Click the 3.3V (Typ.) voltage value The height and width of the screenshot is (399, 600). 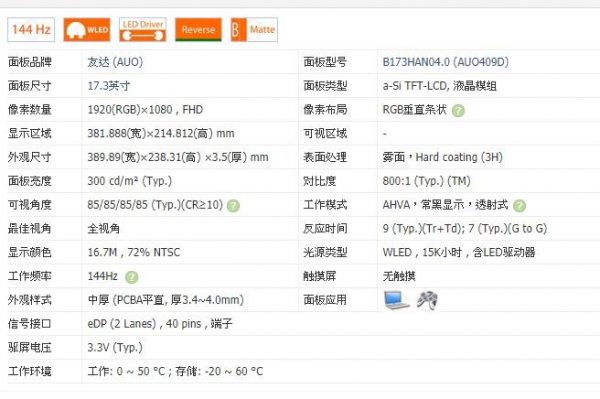tap(115, 347)
